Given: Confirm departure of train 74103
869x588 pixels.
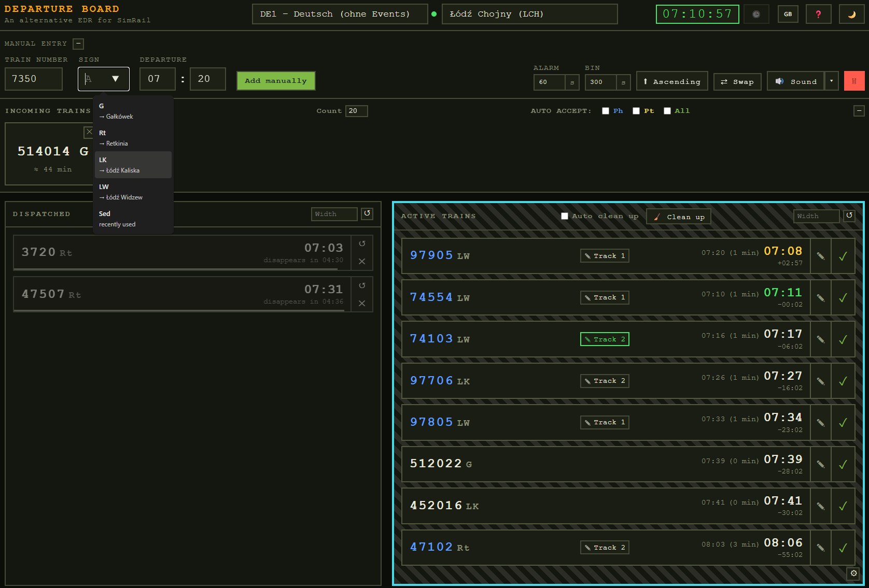Looking at the screenshot, I should [843, 339].
